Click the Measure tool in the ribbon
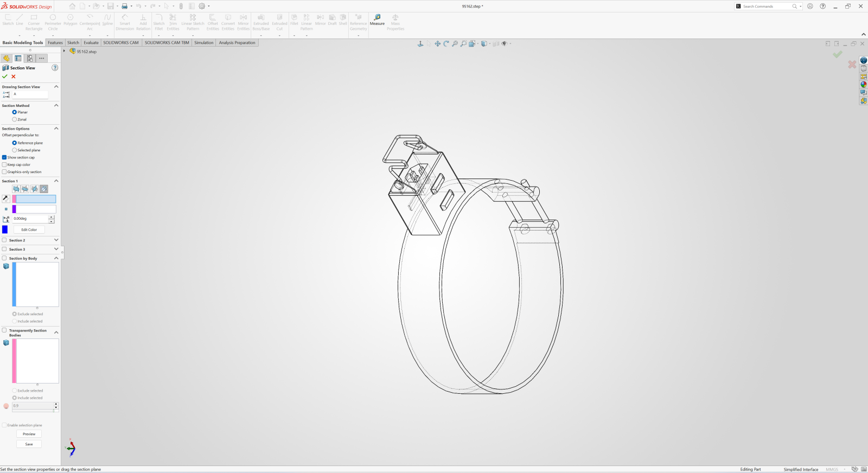This screenshot has height=473, width=868. coord(377,20)
